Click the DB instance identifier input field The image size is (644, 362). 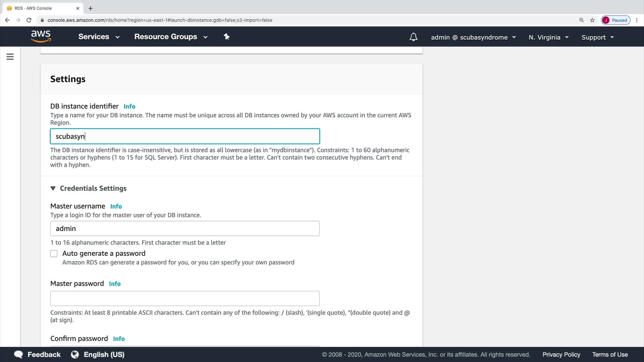pyautogui.click(x=185, y=136)
